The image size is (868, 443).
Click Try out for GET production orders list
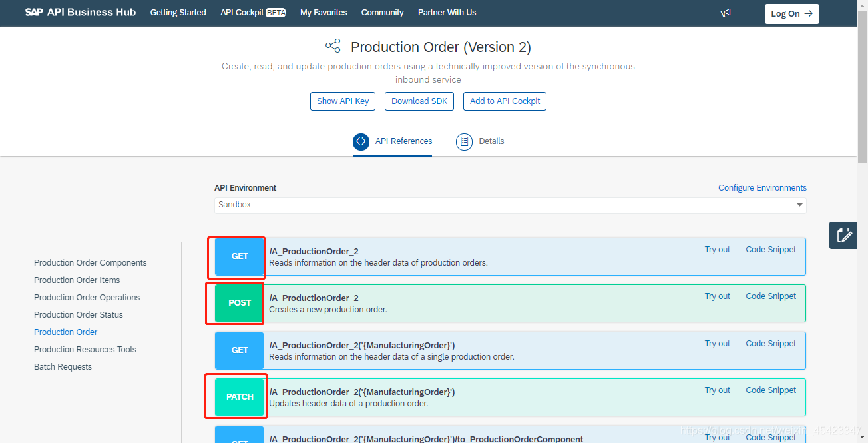[x=718, y=250]
